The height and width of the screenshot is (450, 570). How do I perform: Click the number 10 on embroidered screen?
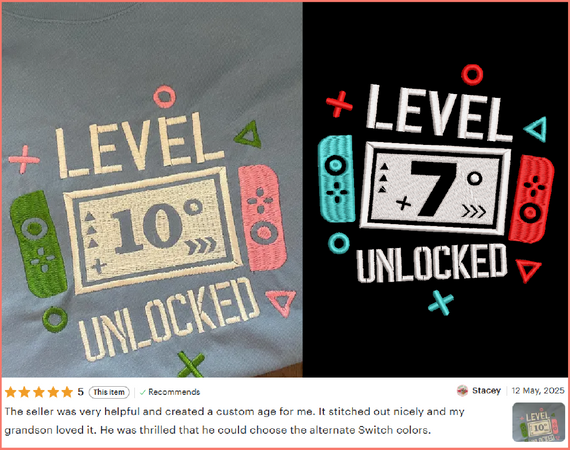(x=146, y=229)
